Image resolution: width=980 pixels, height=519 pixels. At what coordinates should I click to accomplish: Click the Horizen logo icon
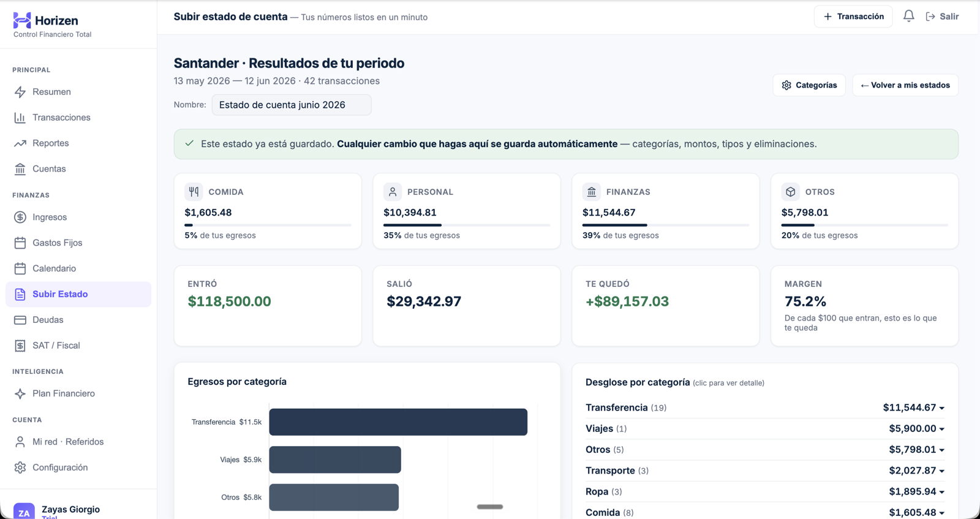click(x=22, y=20)
